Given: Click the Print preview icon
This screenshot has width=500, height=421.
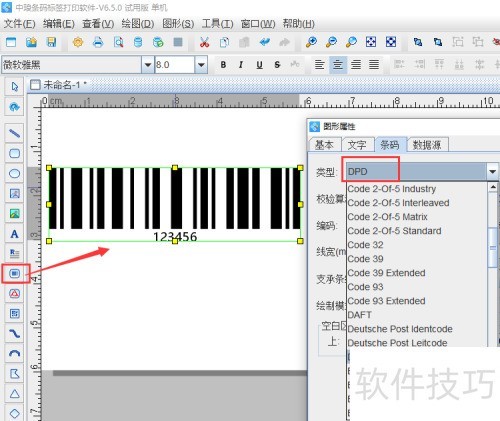Looking at the screenshot, I should pos(118,42).
